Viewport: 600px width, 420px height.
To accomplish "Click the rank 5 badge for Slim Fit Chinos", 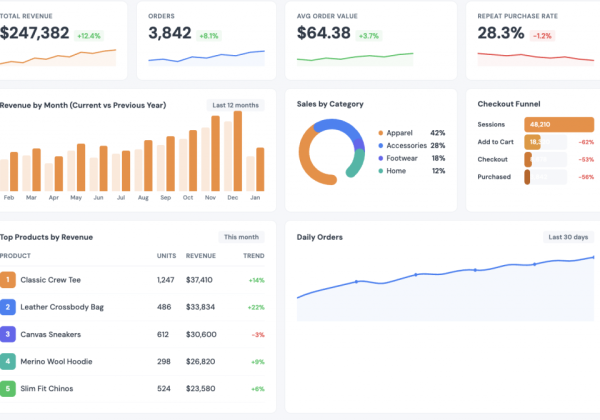I will tap(7, 388).
